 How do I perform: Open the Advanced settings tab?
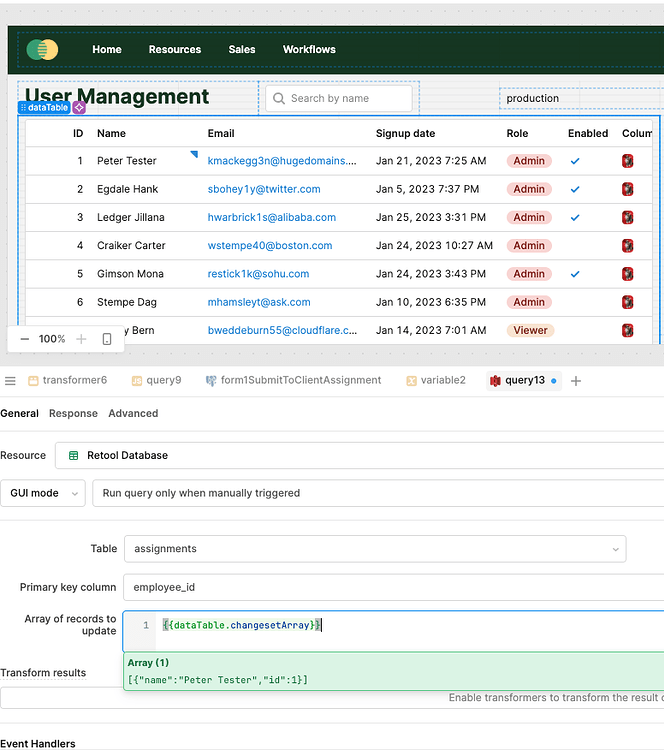click(x=133, y=413)
